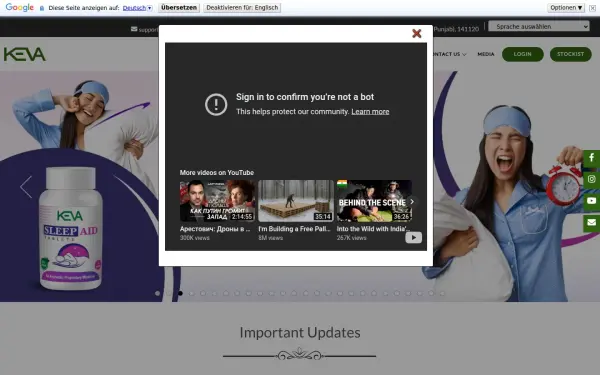Open the Deutsch language dropdown
Viewport: 600px width, 375px height.
[137, 8]
